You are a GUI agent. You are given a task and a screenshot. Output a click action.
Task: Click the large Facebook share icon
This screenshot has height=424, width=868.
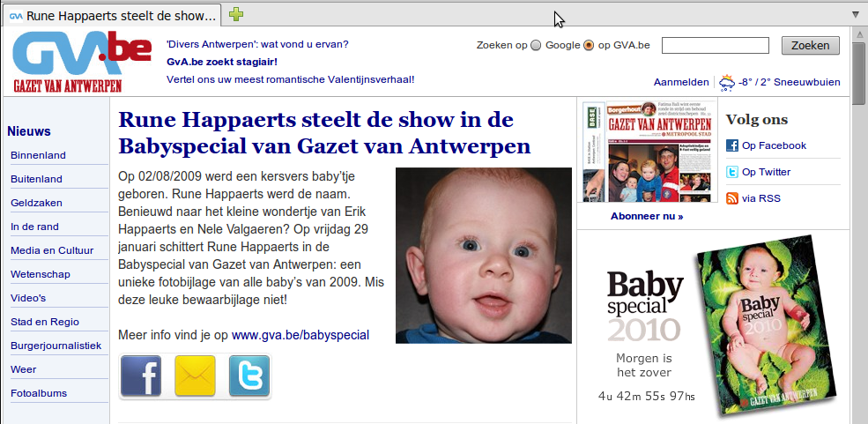point(141,376)
